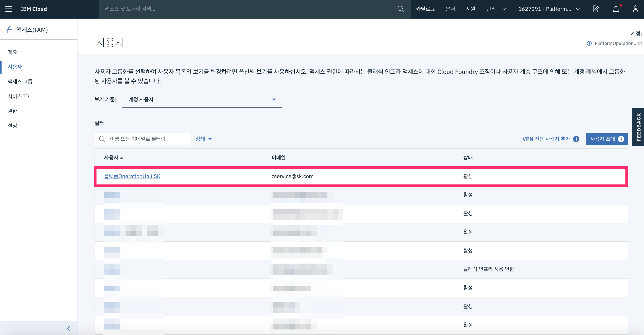The image size is (644, 335).
Task: Click the edit pencil icon in header
Action: tap(596, 9)
